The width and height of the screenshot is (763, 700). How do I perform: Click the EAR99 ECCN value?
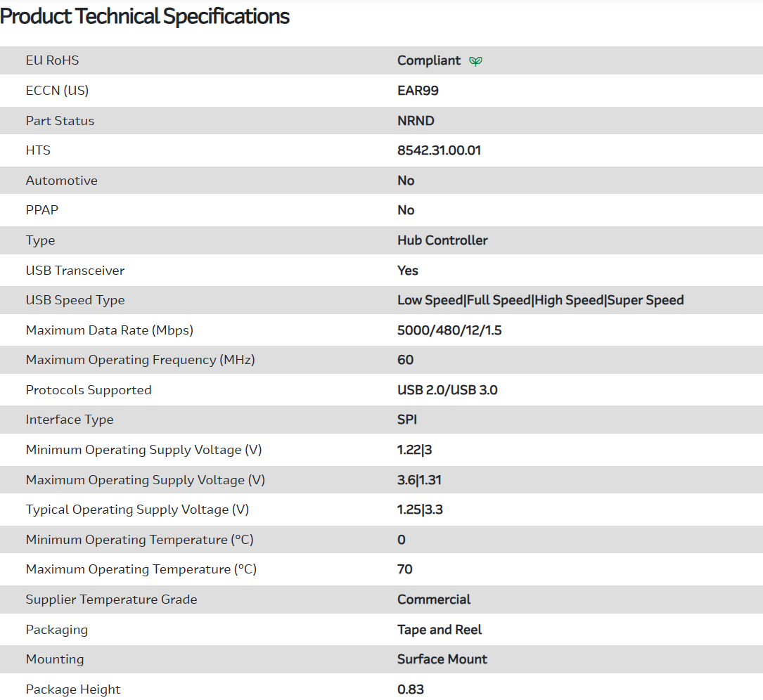(418, 91)
